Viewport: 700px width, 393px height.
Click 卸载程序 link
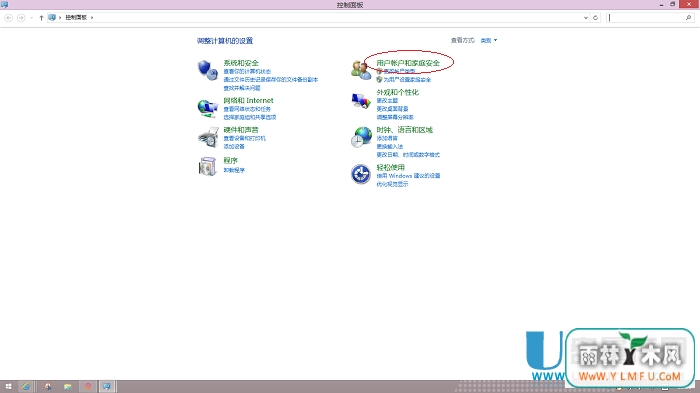tap(234, 170)
